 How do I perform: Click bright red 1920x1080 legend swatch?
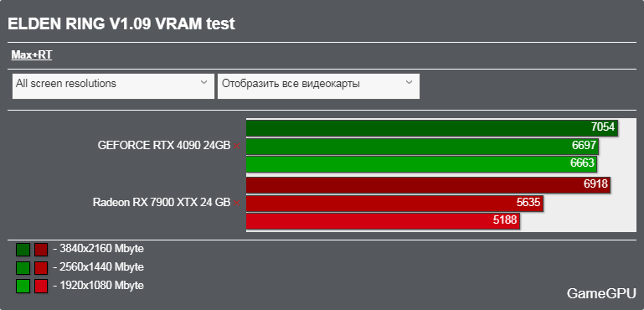click(41, 287)
